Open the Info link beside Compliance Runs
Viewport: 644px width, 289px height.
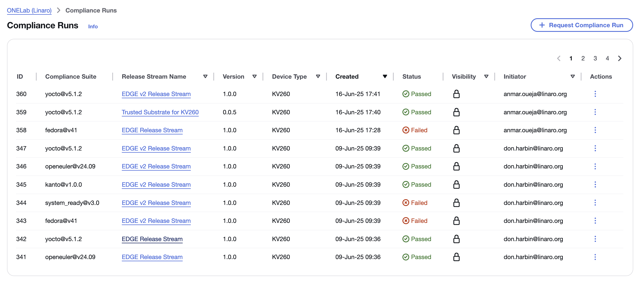pos(93,26)
